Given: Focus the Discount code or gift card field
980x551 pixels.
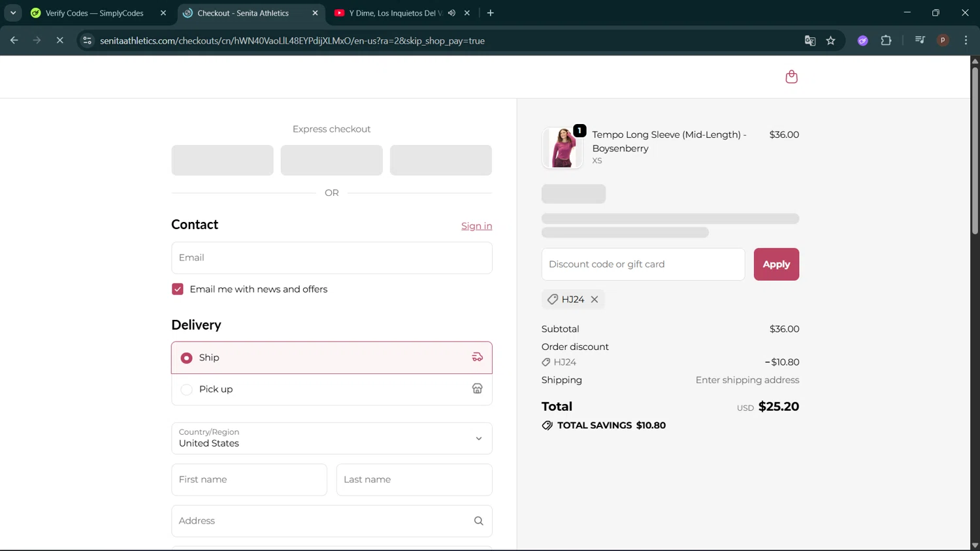Looking at the screenshot, I should (x=643, y=264).
